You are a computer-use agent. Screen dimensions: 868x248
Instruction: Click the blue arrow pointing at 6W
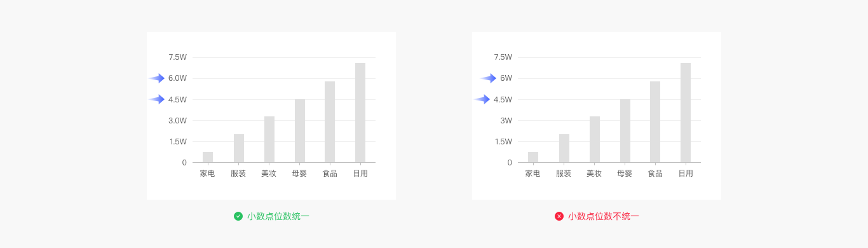click(x=488, y=78)
